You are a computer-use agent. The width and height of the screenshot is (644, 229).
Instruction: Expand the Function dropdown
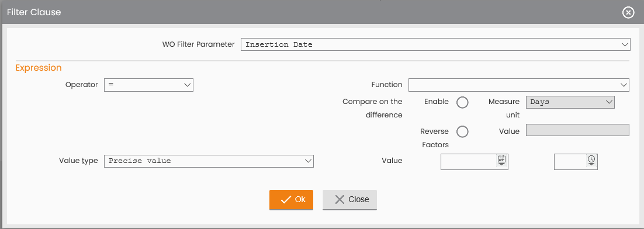pos(519,85)
